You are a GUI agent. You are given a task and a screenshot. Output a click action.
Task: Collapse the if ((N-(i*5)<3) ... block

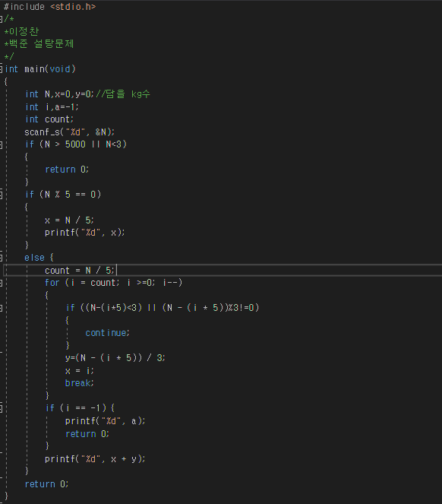click(x=1, y=308)
